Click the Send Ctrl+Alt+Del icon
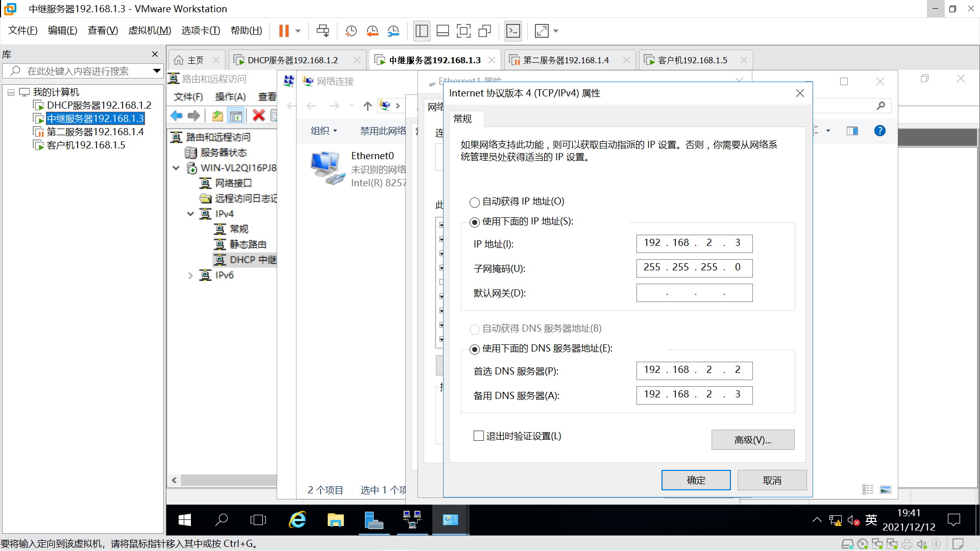The height and width of the screenshot is (551, 980). pyautogui.click(x=323, y=31)
